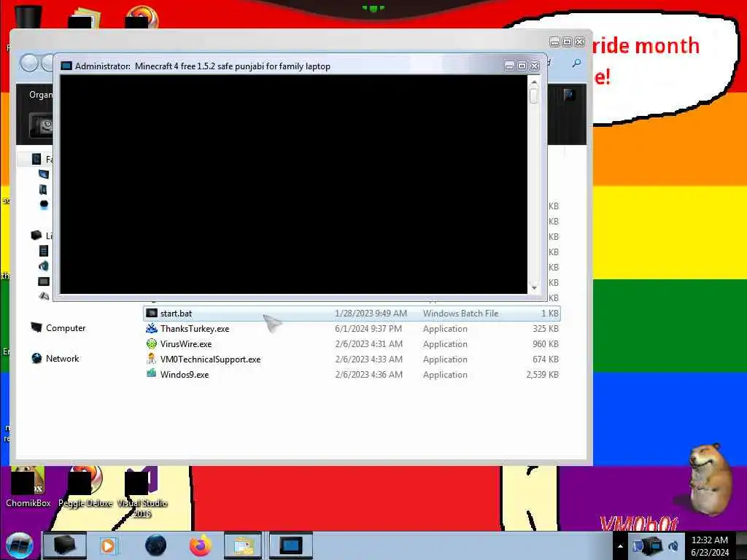Click the start.bat file icon

click(x=152, y=314)
